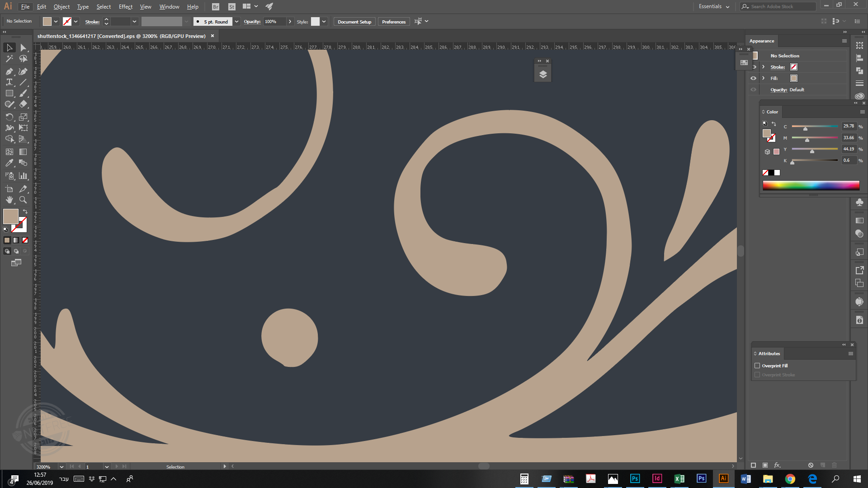The image size is (868, 488).
Task: Click the color spectrum bar
Action: point(811,185)
